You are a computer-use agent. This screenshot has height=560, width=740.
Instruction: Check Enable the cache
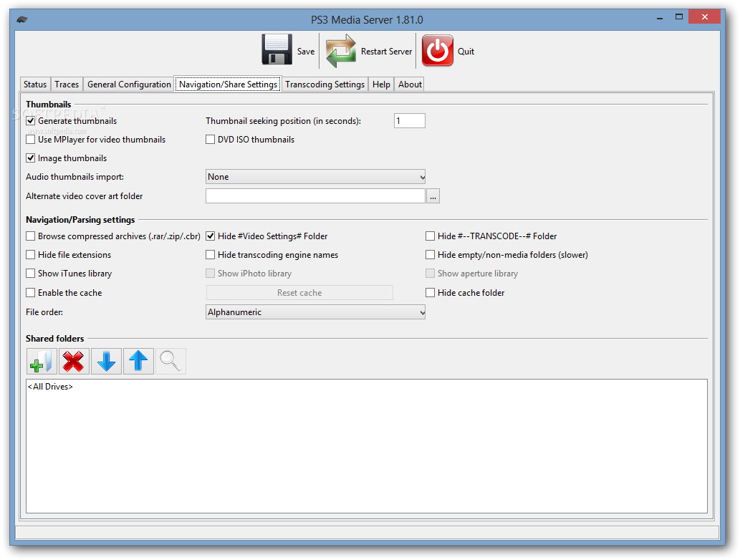point(31,292)
